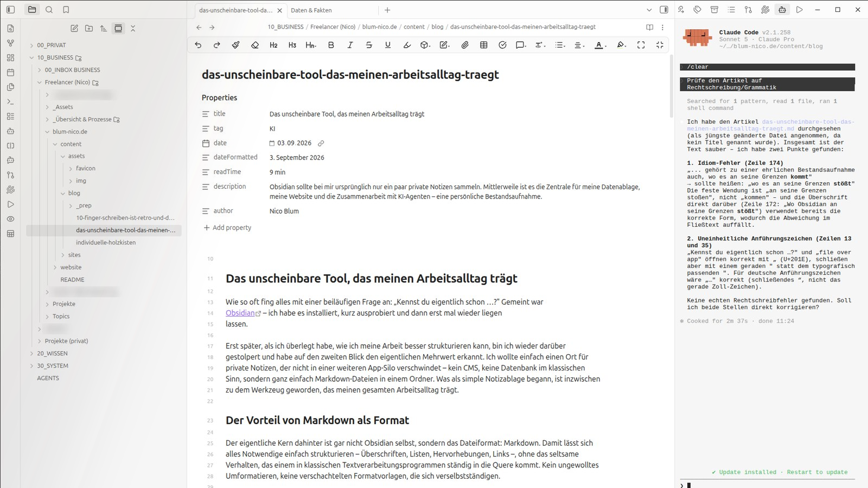Toggle the left sidebar
The height and width of the screenshot is (488, 868).
click(10, 10)
